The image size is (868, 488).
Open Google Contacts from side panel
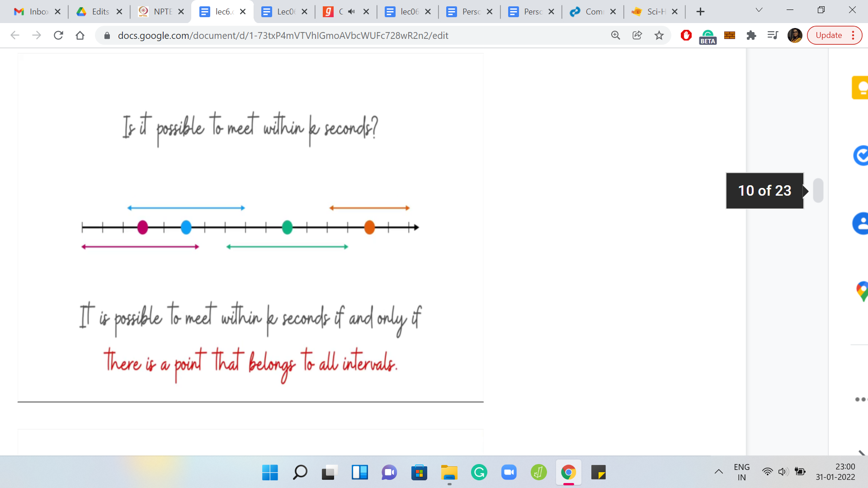(861, 223)
